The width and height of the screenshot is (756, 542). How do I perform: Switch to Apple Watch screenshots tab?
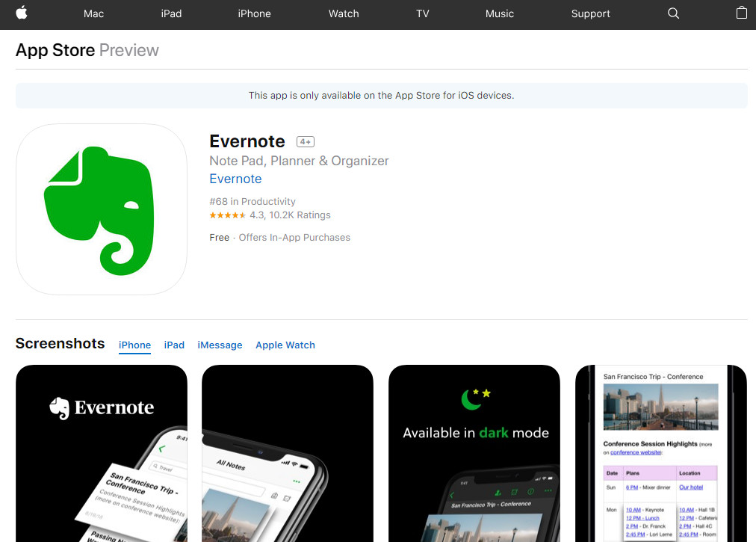pyautogui.click(x=285, y=345)
